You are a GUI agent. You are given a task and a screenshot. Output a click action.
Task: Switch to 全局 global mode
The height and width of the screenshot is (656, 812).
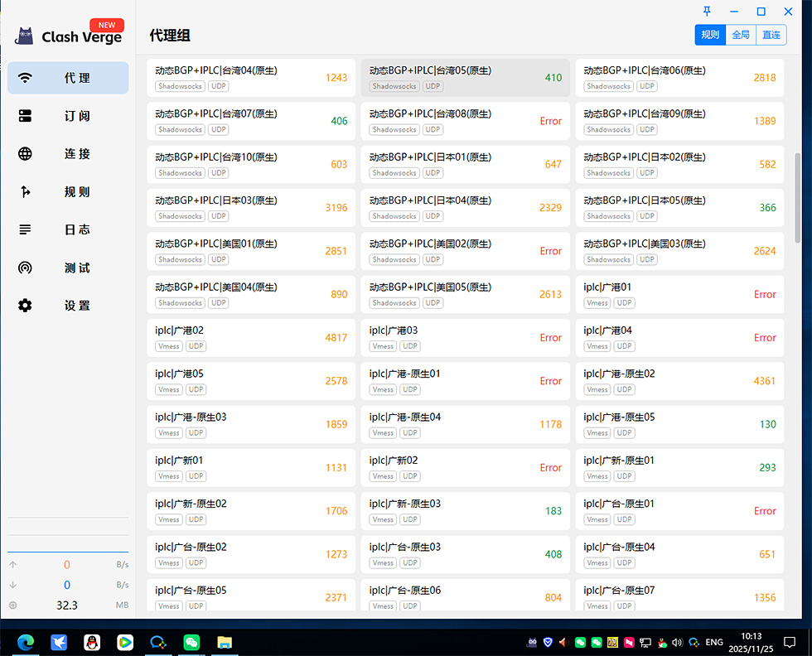tap(740, 35)
